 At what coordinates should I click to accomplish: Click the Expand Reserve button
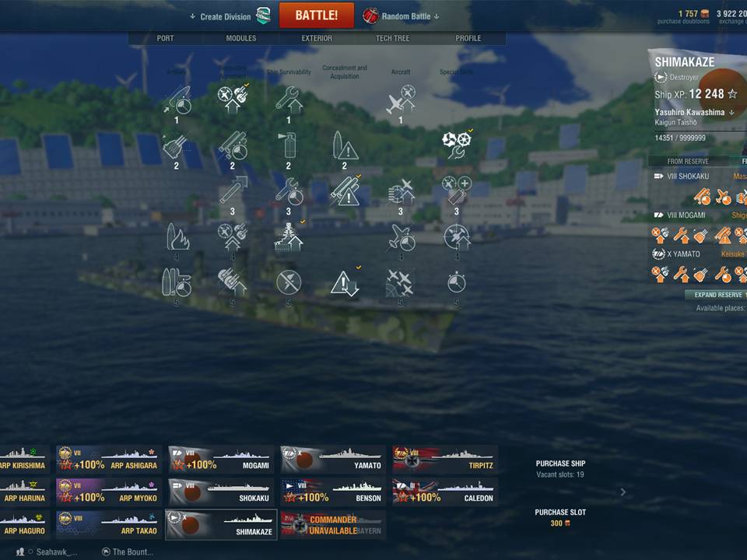716,295
